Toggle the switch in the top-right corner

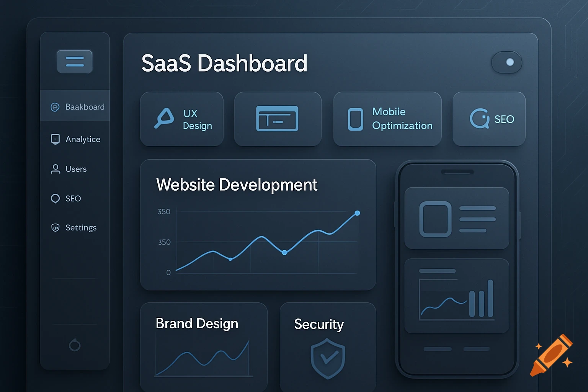506,62
